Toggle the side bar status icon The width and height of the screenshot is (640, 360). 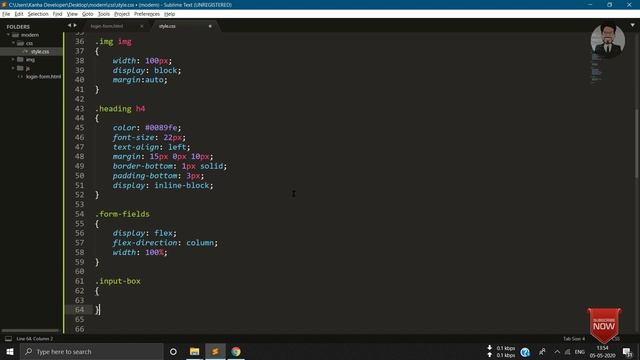click(x=8, y=339)
